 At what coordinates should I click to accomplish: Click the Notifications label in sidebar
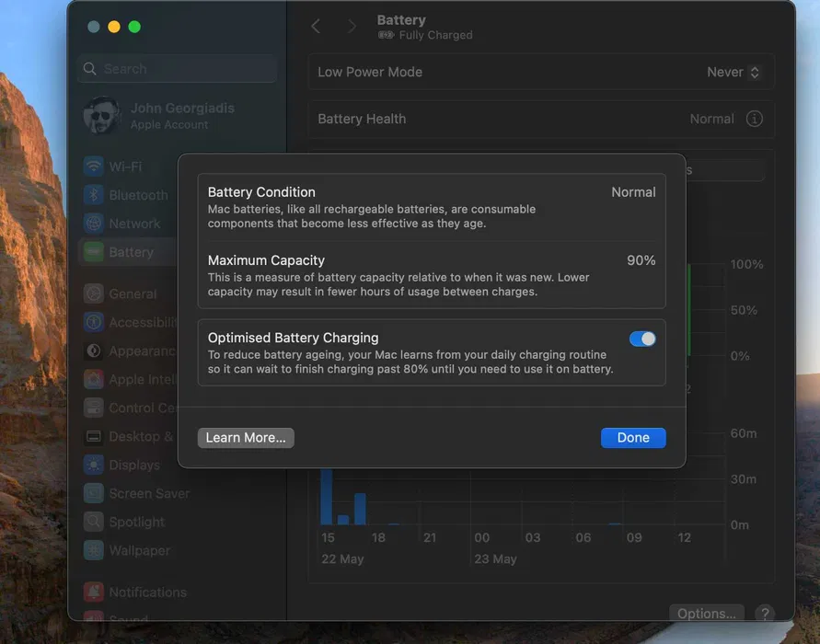[x=148, y=592]
